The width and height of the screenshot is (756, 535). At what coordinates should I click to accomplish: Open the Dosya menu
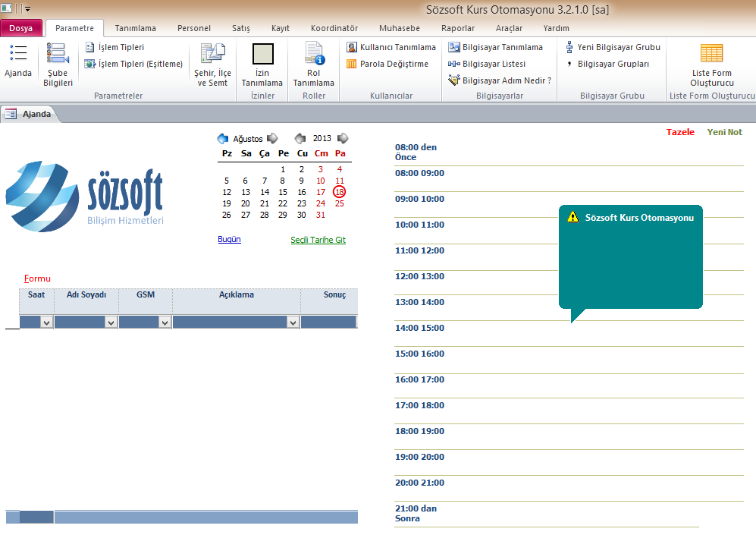coord(21,28)
